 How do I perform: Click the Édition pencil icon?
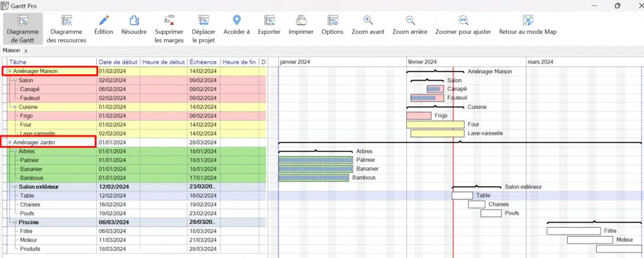click(104, 21)
